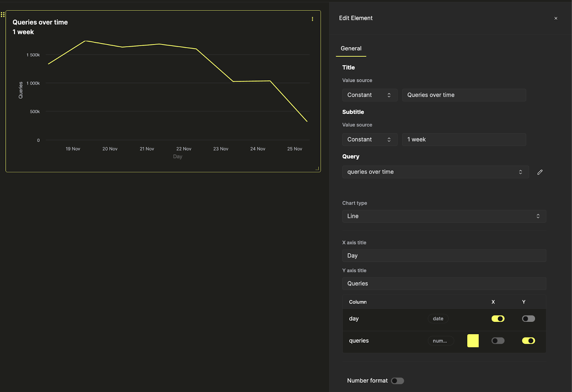Click the stepper arrows on the query selector
572x392 pixels.
coord(521,172)
